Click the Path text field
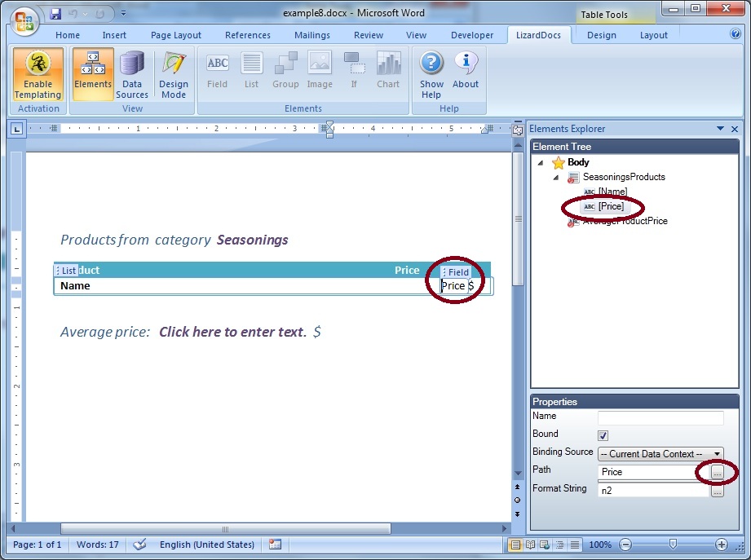751x560 pixels. (653, 472)
